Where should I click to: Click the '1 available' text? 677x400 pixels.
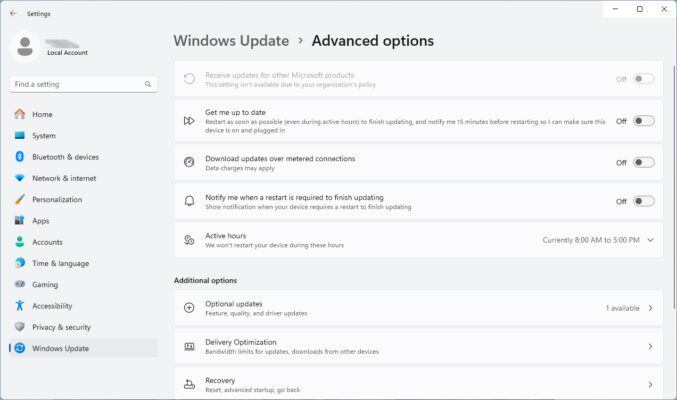tap(622, 308)
